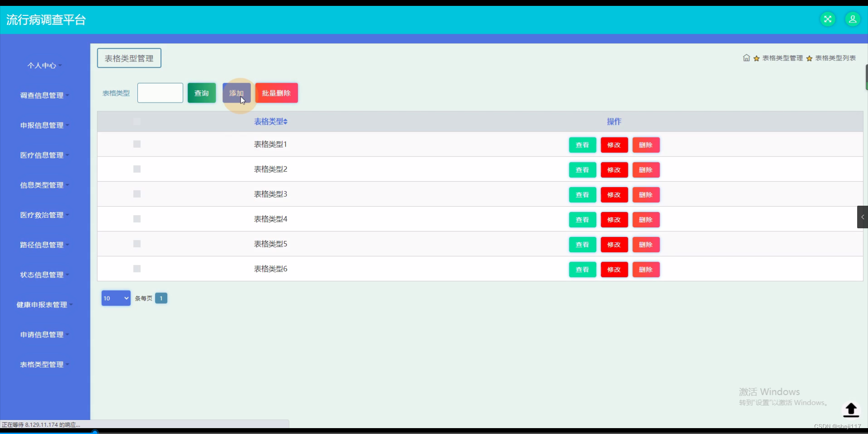The width and height of the screenshot is (868, 434).
Task: Sort by 表格类型 column header
Action: (271, 122)
